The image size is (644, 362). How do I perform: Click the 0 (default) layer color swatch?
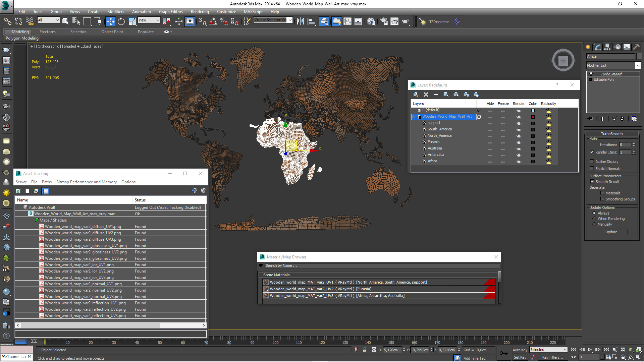pos(533,111)
